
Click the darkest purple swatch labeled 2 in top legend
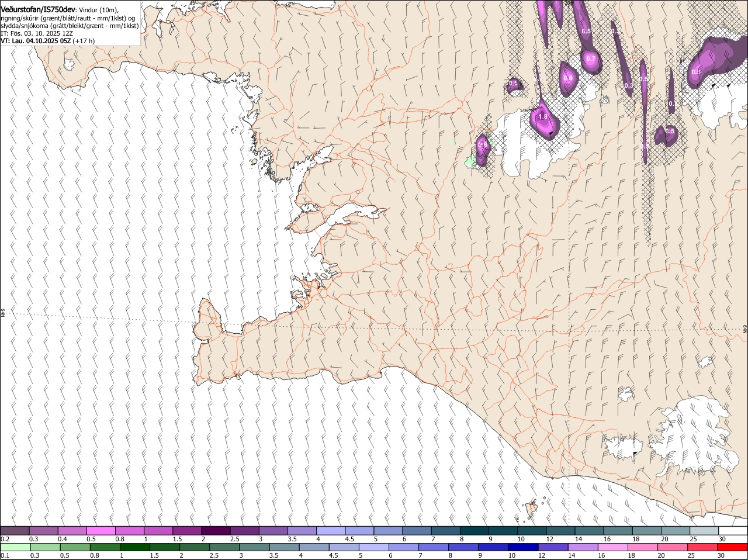pyautogui.click(x=216, y=531)
